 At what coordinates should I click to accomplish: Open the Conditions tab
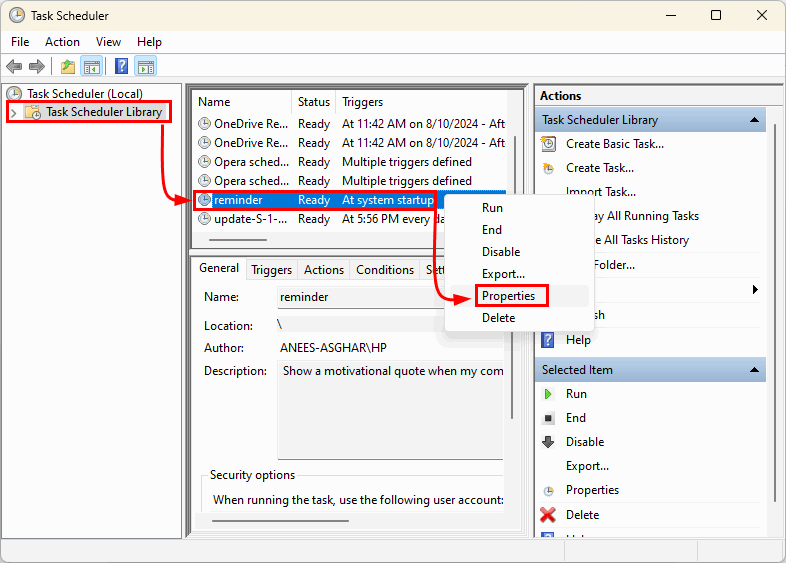pyautogui.click(x=385, y=270)
